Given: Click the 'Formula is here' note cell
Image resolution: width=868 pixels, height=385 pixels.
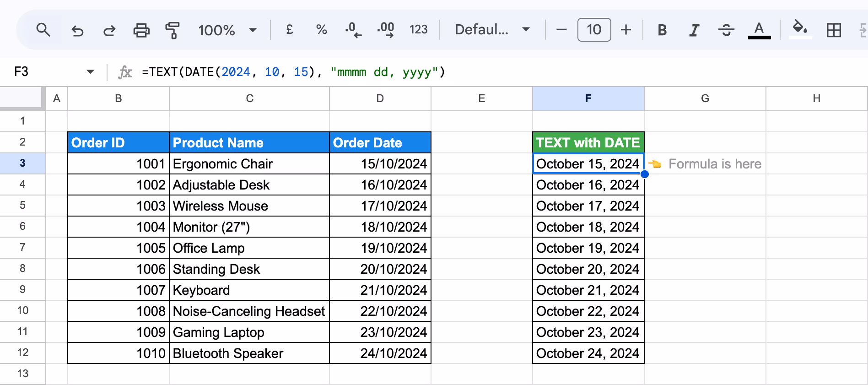Looking at the screenshot, I should click(705, 163).
